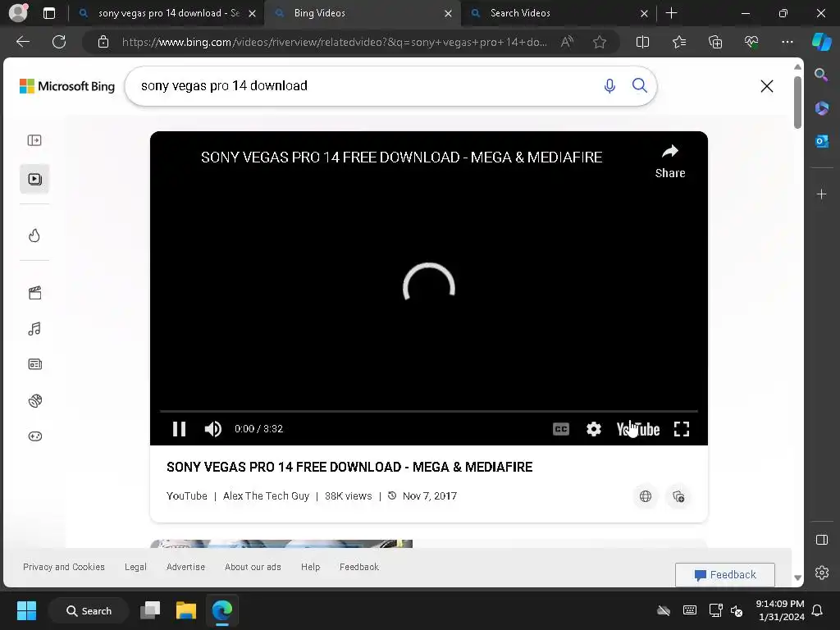Save video to collections icon
840x630 pixels.
click(678, 496)
